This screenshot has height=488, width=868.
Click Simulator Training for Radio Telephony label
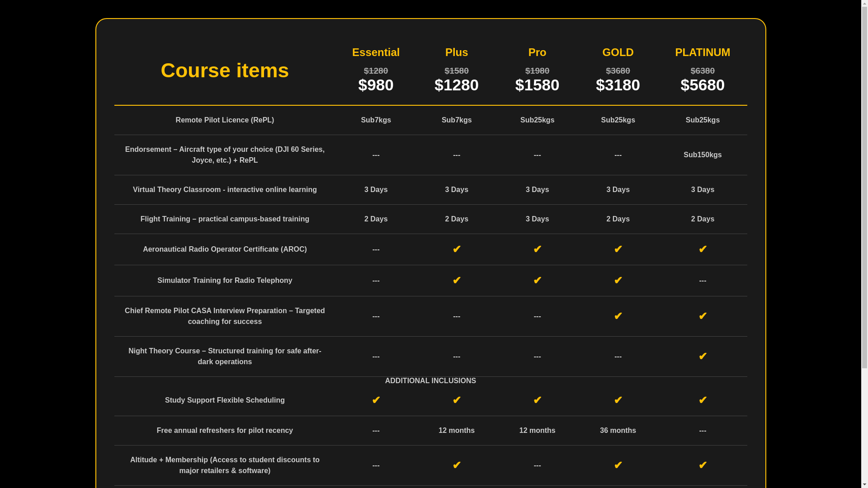(225, 281)
